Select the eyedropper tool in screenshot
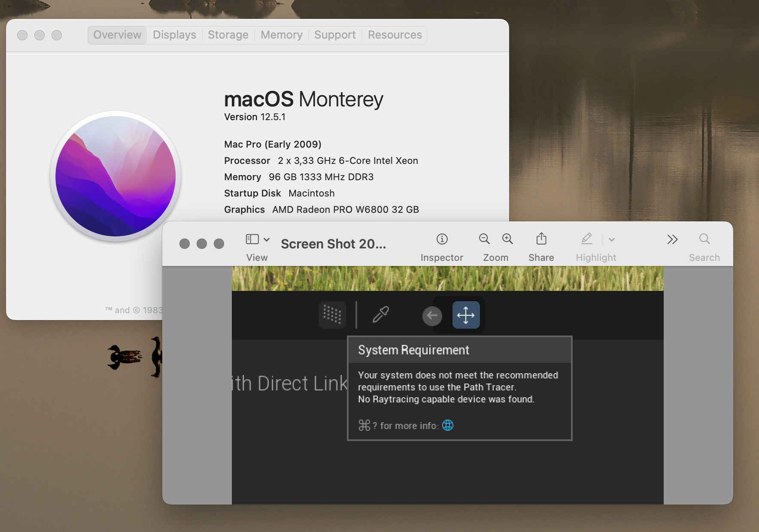The height and width of the screenshot is (532, 759). [381, 314]
